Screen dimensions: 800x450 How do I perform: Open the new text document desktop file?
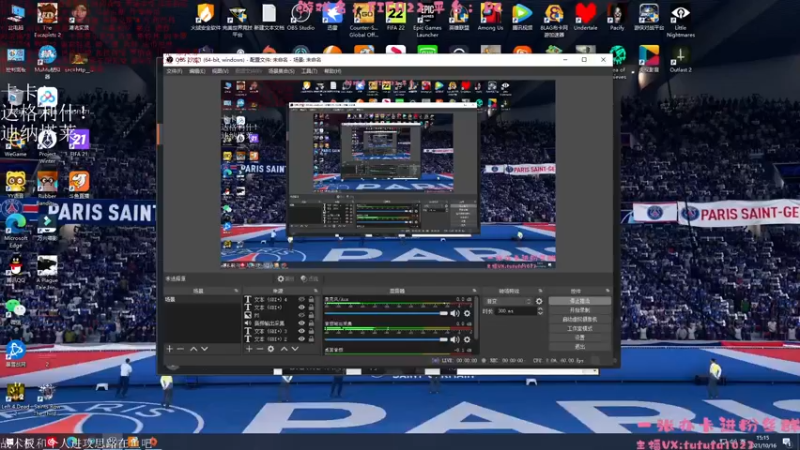(269, 18)
